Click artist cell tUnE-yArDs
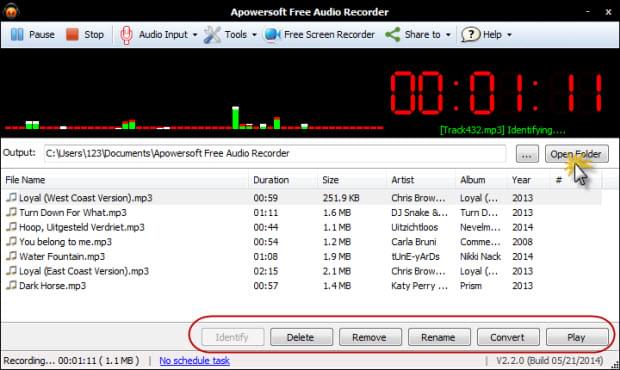Screen dimensions: 620x370 [x=415, y=256]
